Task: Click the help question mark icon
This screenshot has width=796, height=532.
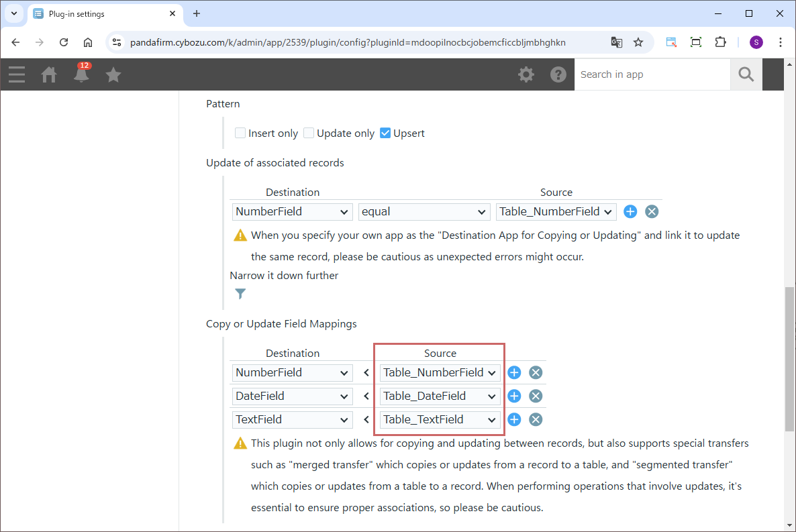Action: coord(558,74)
